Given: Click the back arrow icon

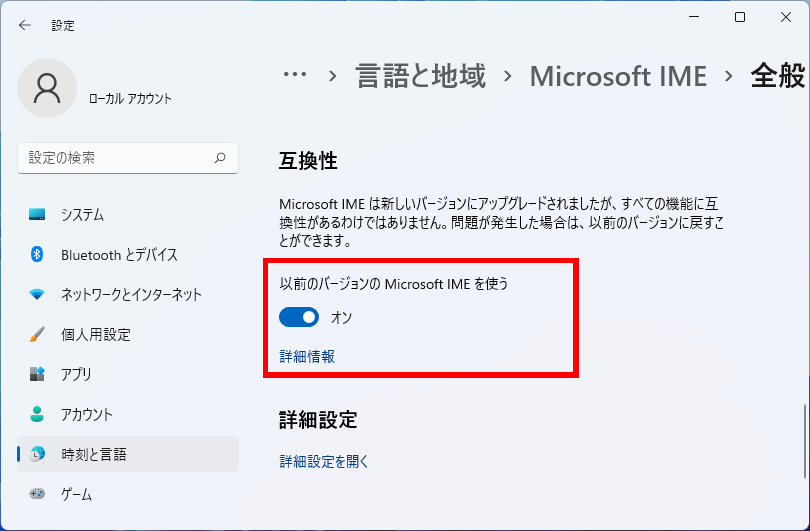Looking at the screenshot, I should pyautogui.click(x=25, y=25).
